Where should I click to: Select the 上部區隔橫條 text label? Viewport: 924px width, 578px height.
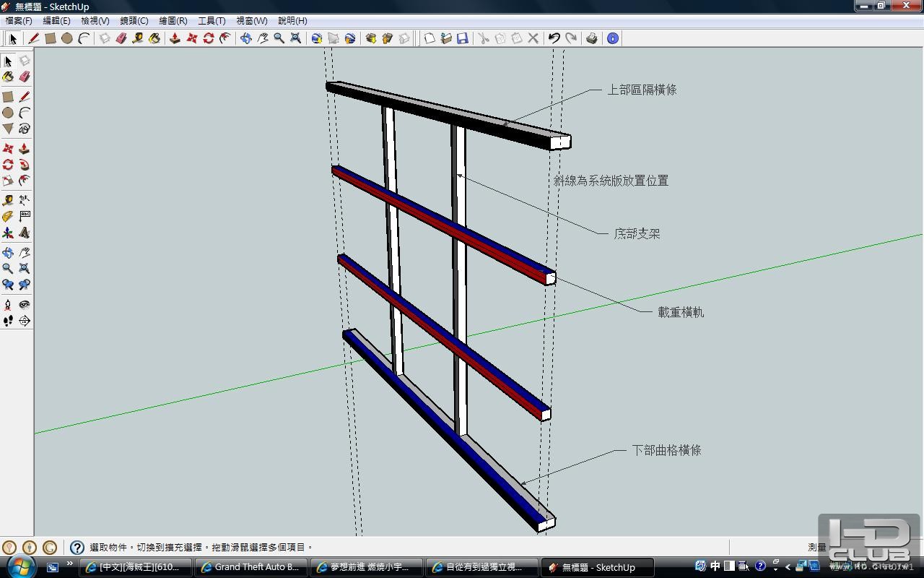coord(642,90)
